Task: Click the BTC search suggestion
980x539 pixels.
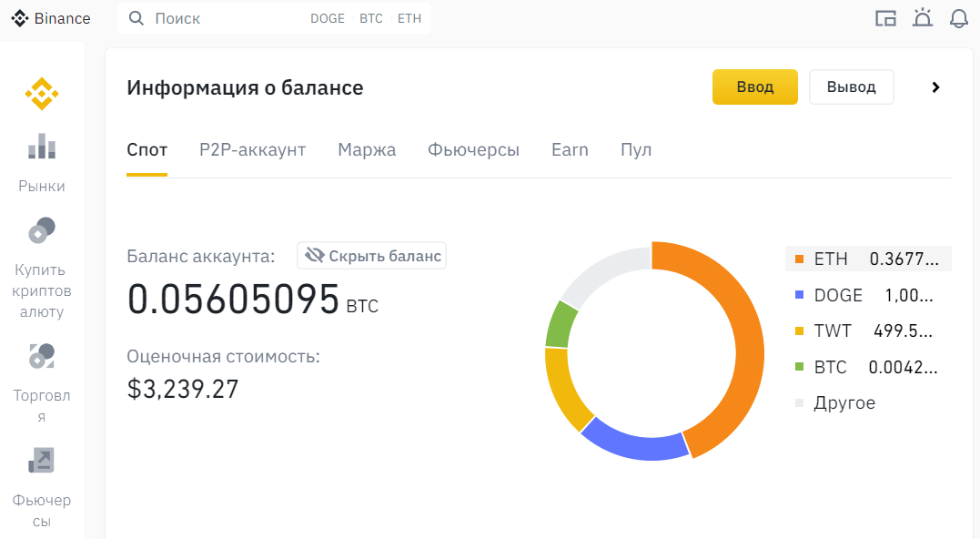Action: 371,19
